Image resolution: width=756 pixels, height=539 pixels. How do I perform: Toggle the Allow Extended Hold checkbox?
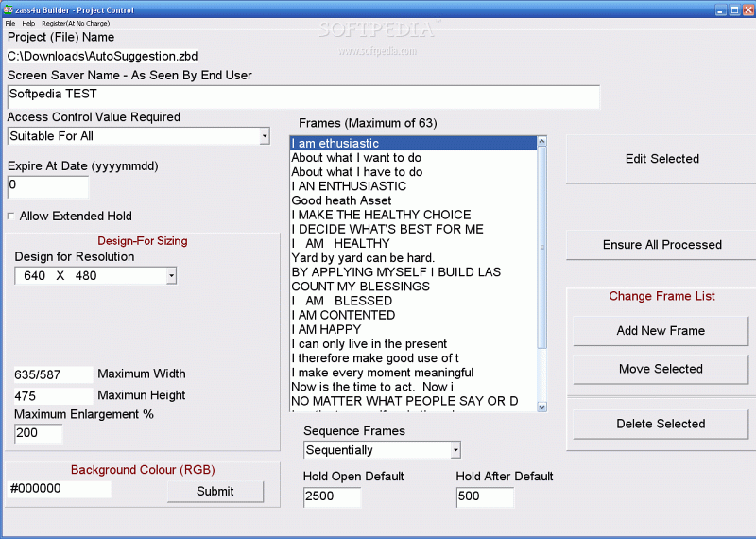(x=10, y=217)
